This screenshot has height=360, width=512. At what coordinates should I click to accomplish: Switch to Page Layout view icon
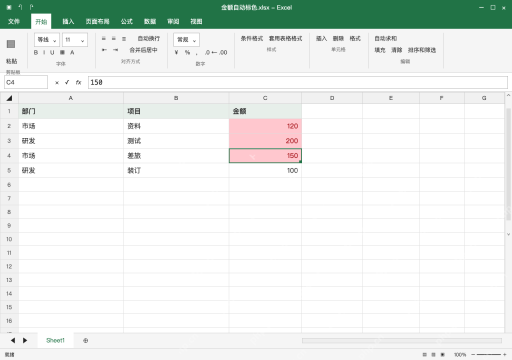(433, 355)
